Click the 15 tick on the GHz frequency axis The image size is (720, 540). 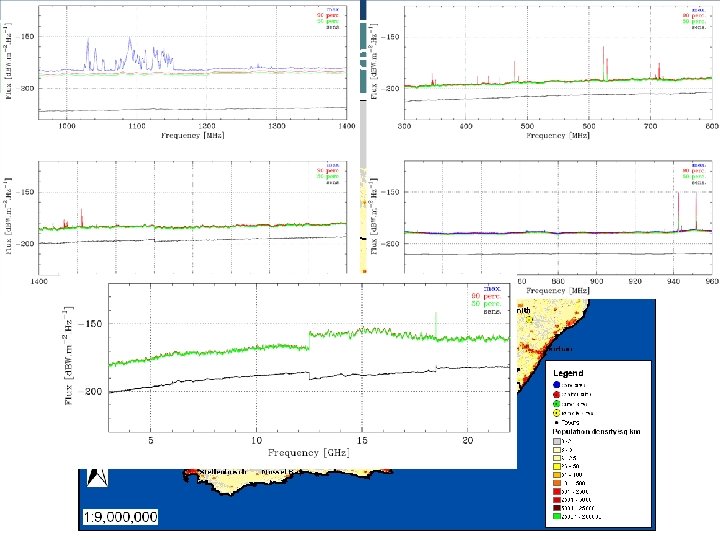(x=362, y=440)
